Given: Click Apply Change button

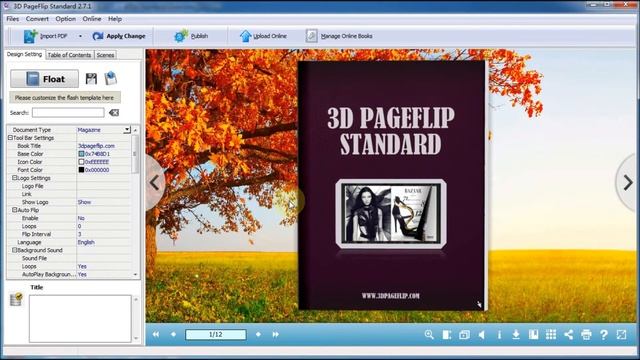Looking at the screenshot, I should [119, 36].
